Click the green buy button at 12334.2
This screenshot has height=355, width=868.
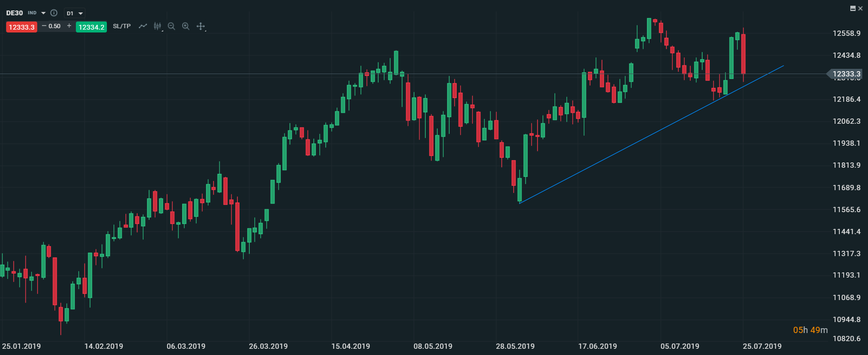(91, 27)
